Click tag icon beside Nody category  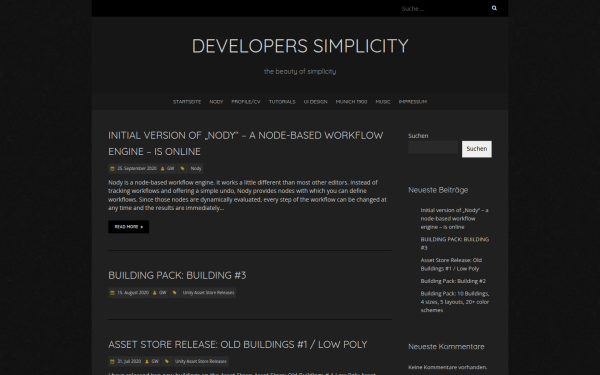(183, 168)
